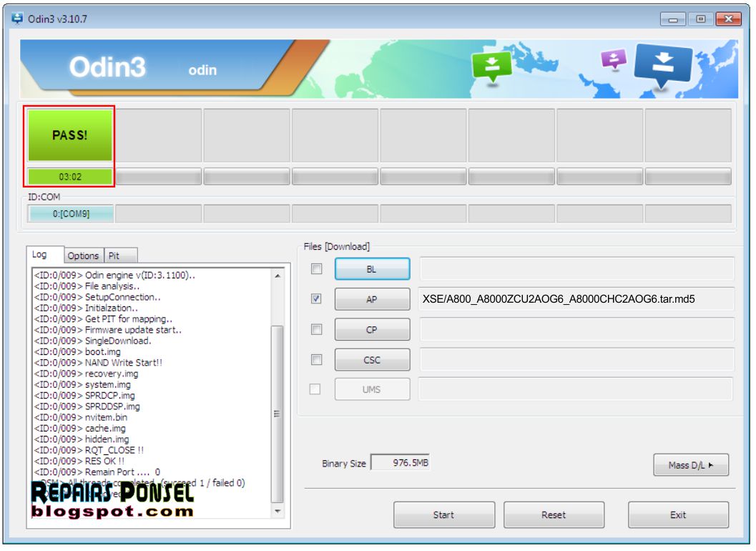Click the AP file path field
756x551 pixels.
tap(576, 299)
